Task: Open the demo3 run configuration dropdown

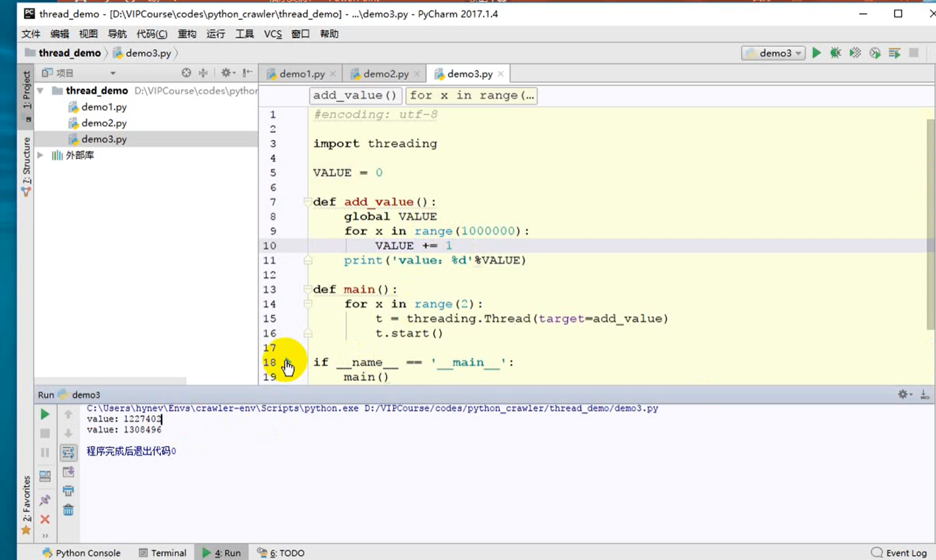Action: [773, 53]
